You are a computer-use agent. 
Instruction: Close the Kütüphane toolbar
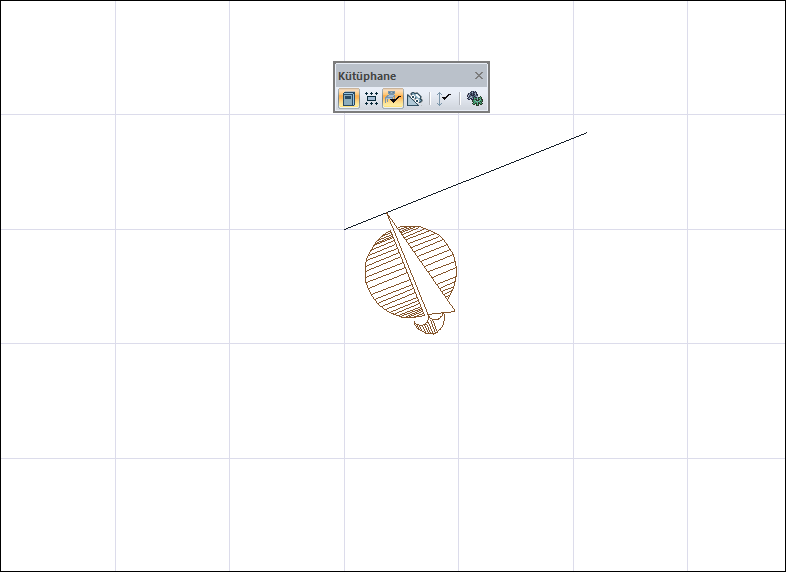[479, 76]
